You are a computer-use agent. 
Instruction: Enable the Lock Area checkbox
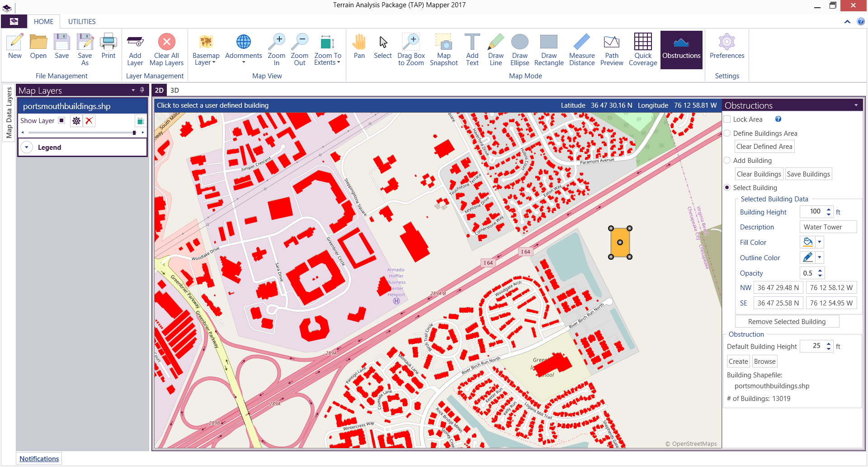tap(727, 119)
